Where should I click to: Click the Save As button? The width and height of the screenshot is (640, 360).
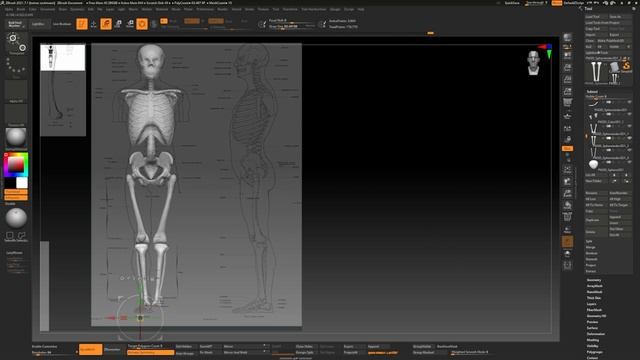[x=620, y=17]
